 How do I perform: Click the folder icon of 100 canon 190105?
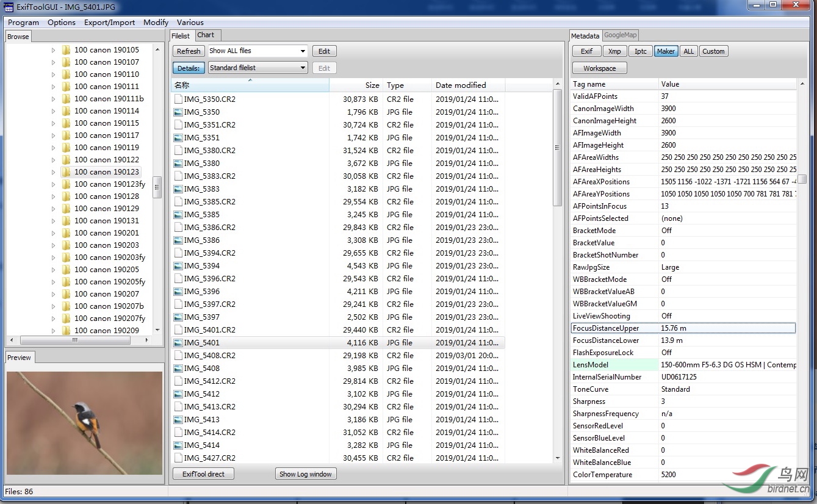click(66, 50)
